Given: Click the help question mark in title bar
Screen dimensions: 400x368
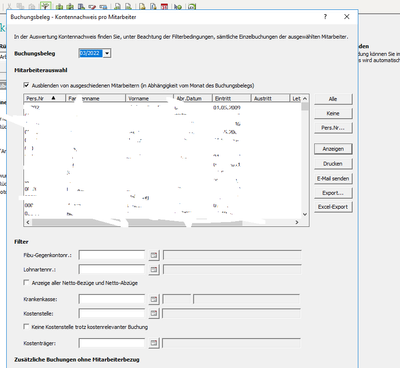Looking at the screenshot, I should pos(325,17).
